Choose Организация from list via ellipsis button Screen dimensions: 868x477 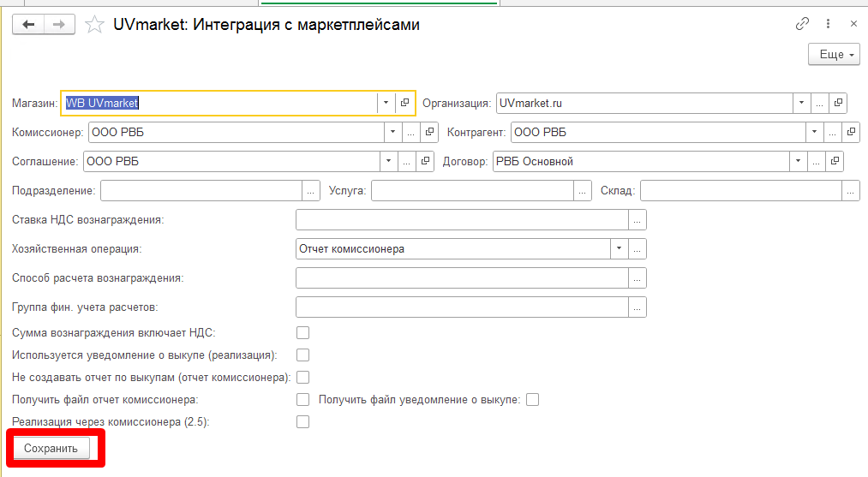click(820, 103)
